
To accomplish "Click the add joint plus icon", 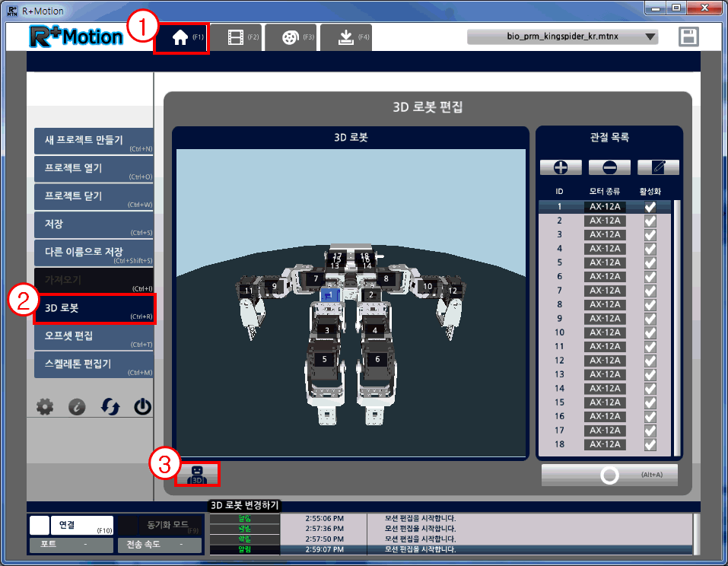I will coord(561,167).
